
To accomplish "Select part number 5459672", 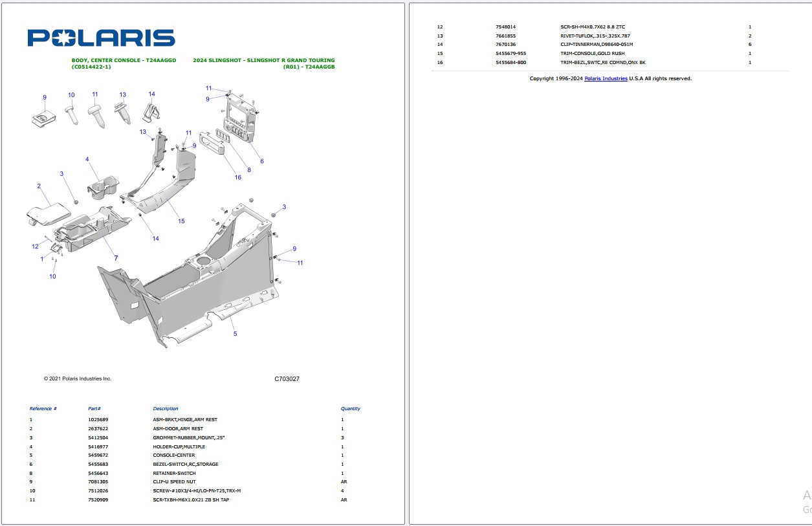I will (98, 455).
